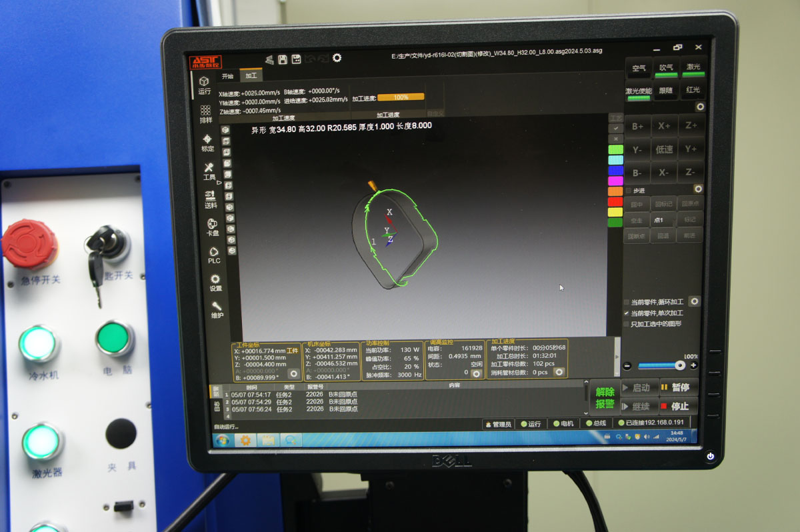This screenshot has height=532, width=800.
Task: Open the 运行 (Run) sidebar page
Action: [x=204, y=85]
